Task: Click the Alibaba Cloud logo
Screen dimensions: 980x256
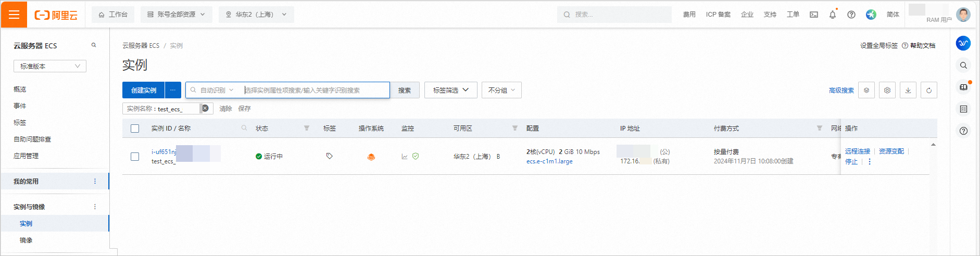Action: pos(56,15)
